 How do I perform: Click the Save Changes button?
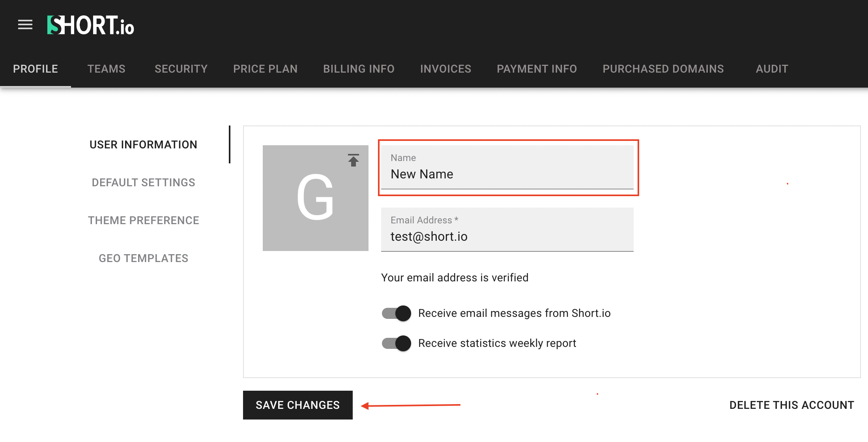[x=297, y=405]
